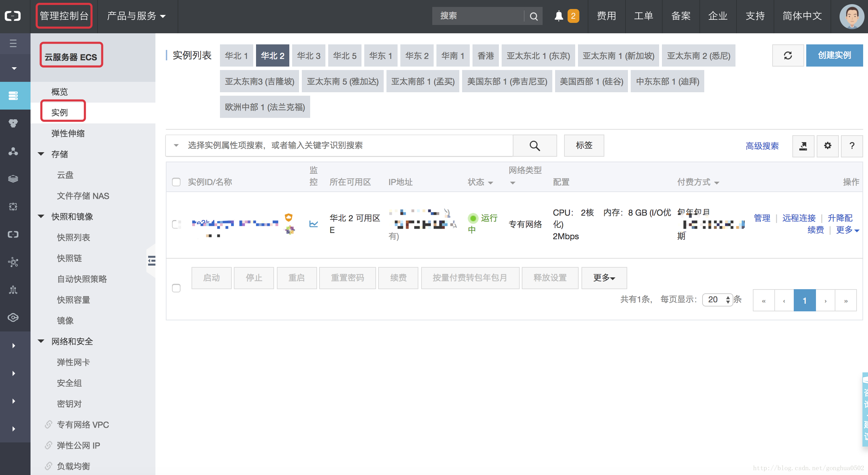
Task: Open 安全组 in the sidebar
Action: click(x=69, y=383)
